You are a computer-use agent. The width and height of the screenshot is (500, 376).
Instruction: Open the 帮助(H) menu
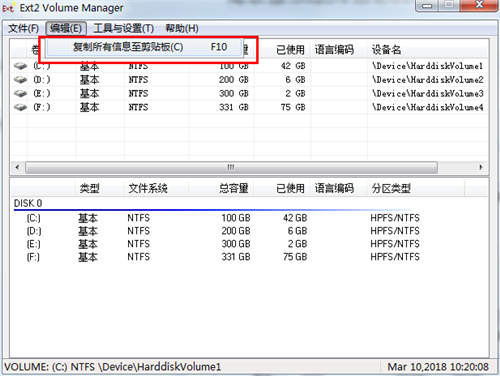click(x=182, y=28)
